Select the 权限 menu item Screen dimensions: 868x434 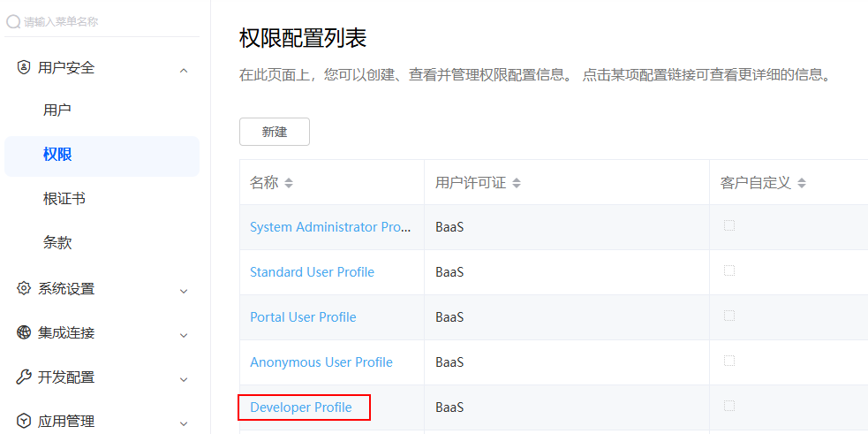pos(102,156)
